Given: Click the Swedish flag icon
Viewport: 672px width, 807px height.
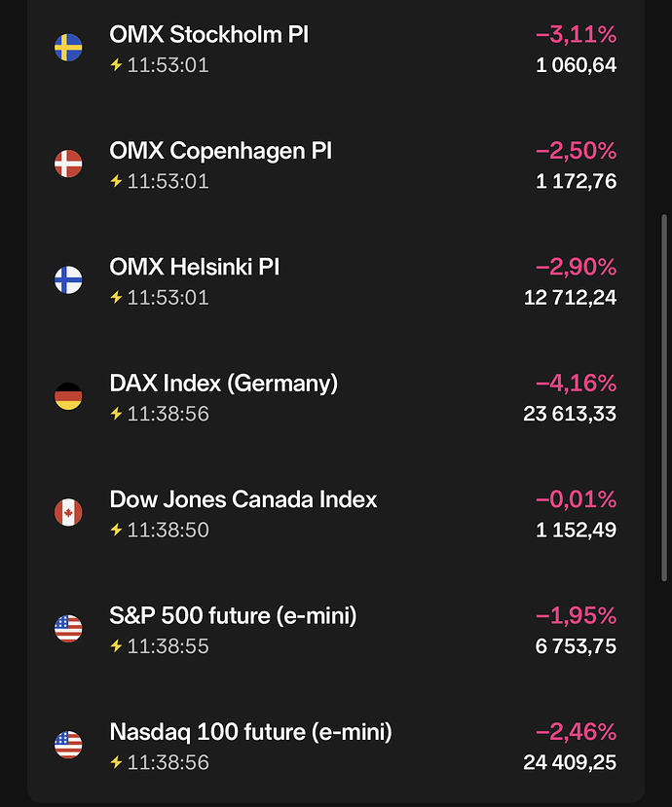Looking at the screenshot, I should 68,48.
